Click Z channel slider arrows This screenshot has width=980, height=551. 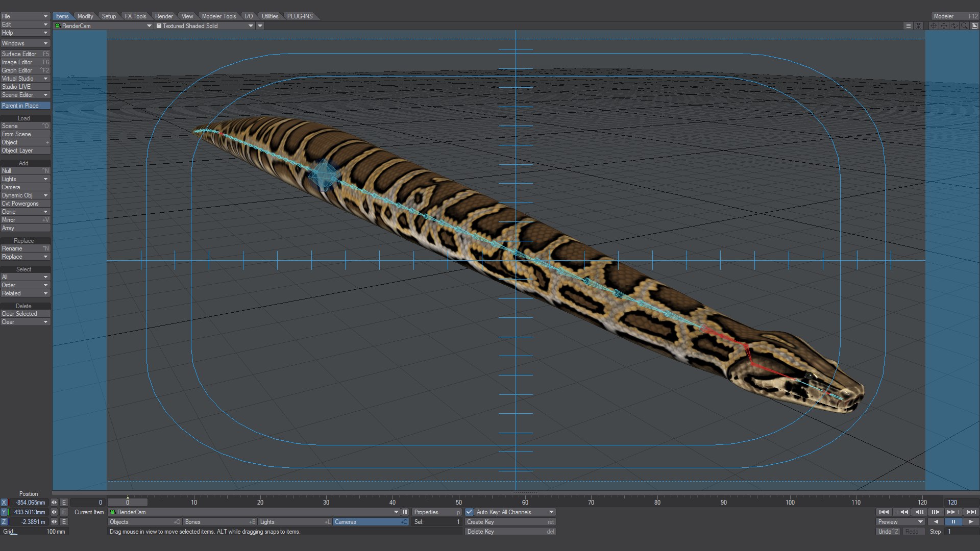(54, 522)
